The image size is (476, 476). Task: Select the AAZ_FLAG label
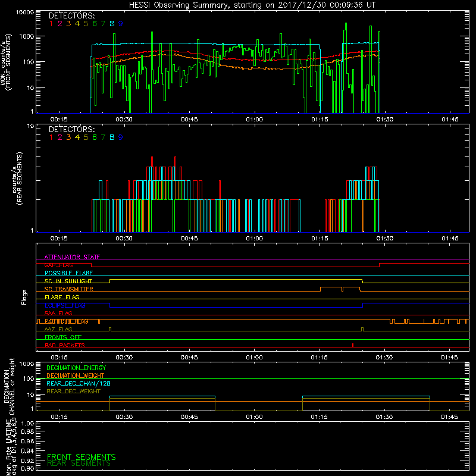coord(58,329)
